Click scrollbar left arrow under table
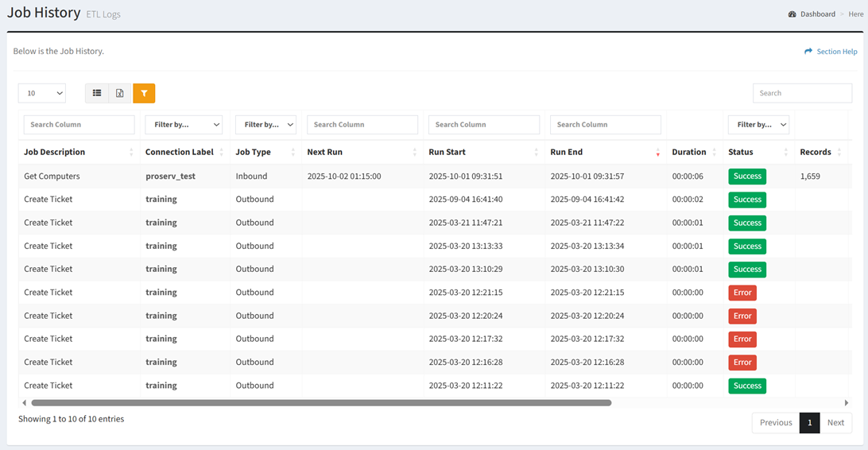The height and width of the screenshot is (450, 868). (24, 403)
